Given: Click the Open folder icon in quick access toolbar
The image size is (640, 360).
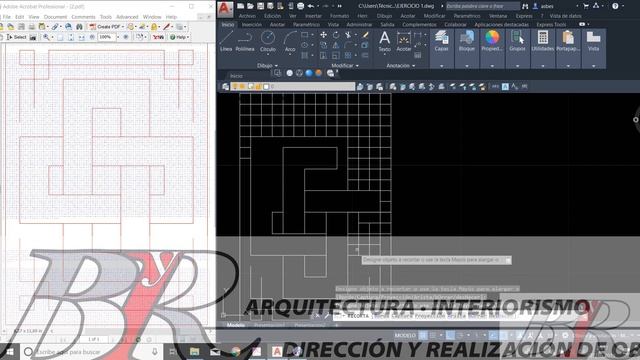Looking at the screenshot, I should pos(250,6).
